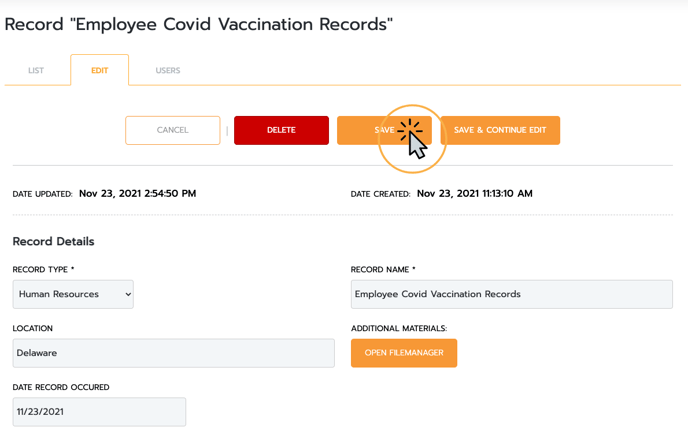Select the EDIT tab
This screenshot has width=688, height=431.
coord(100,70)
